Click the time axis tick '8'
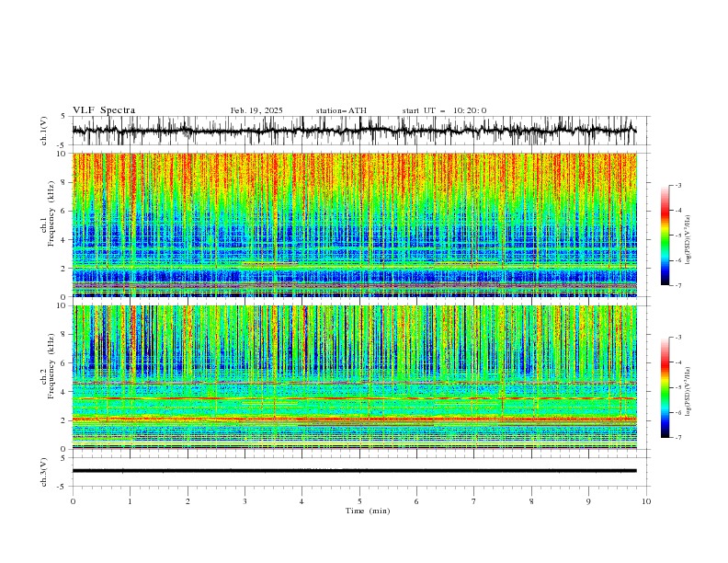The width and height of the screenshot is (728, 563). (531, 501)
